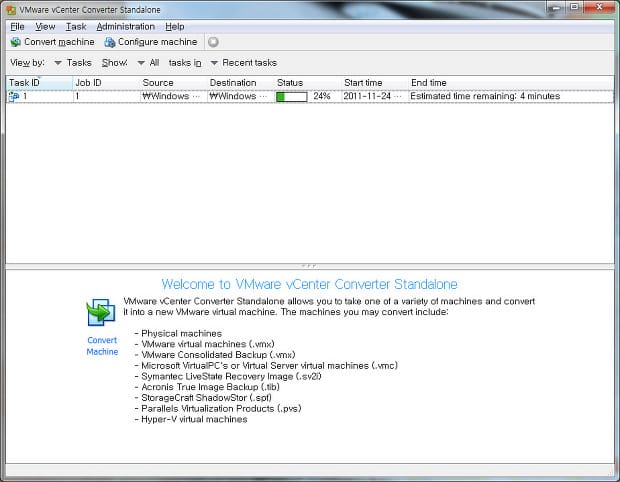
Task: Click the Convert machine toolbar icon
Action: pyautogui.click(x=15, y=42)
